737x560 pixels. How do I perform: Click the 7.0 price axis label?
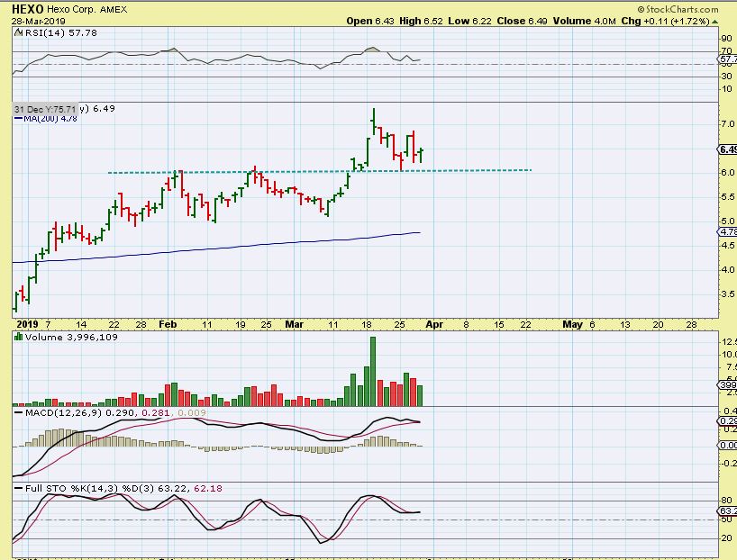click(x=728, y=124)
